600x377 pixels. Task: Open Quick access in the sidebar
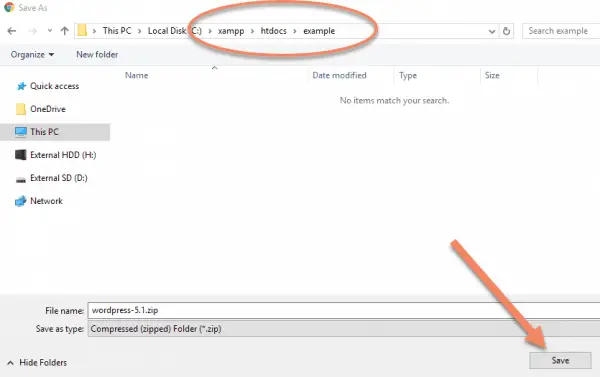(x=55, y=86)
